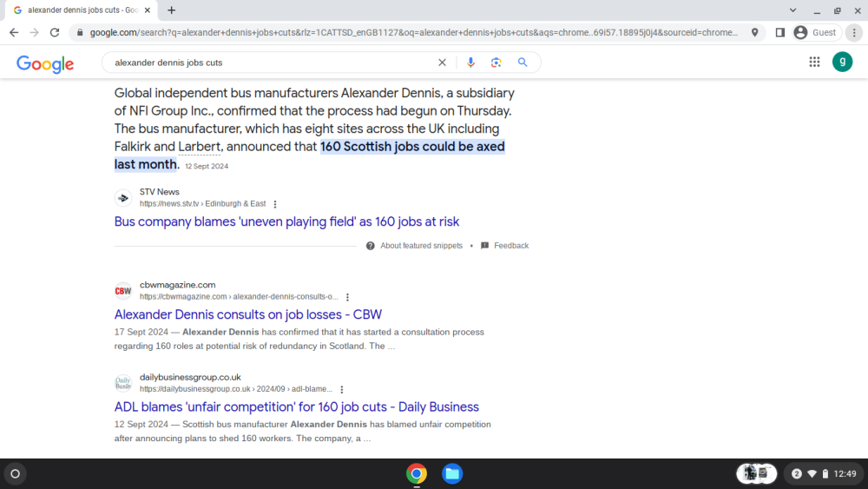Image resolution: width=868 pixels, height=489 pixels.
Task: Open the Guest profile menu
Action: pos(817,33)
